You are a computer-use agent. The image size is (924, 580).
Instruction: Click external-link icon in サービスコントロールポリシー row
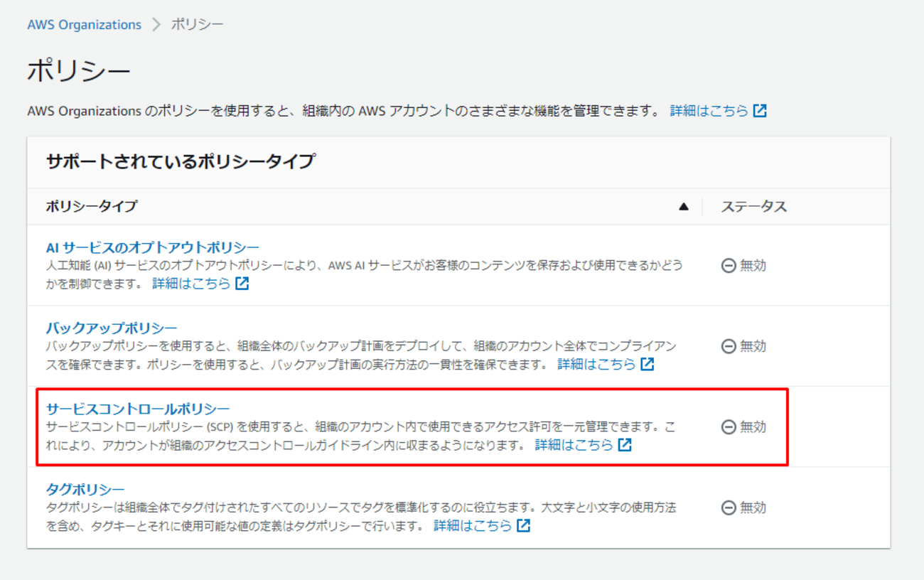[x=625, y=445]
